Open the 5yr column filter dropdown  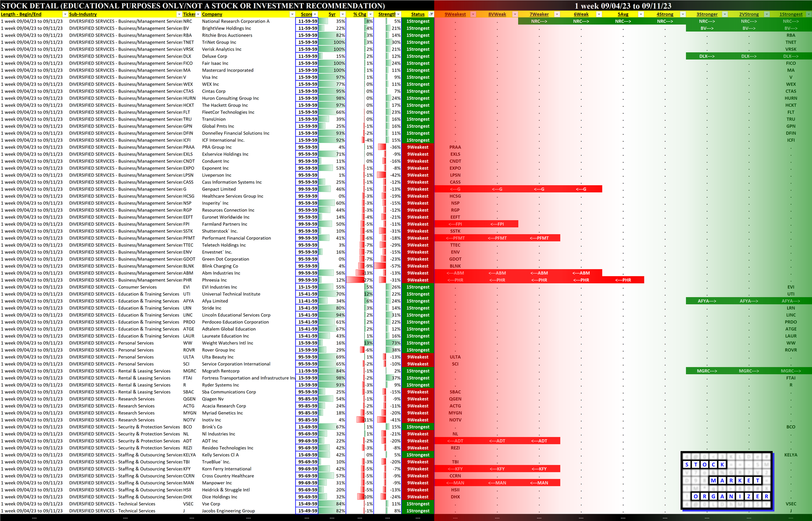point(342,14)
